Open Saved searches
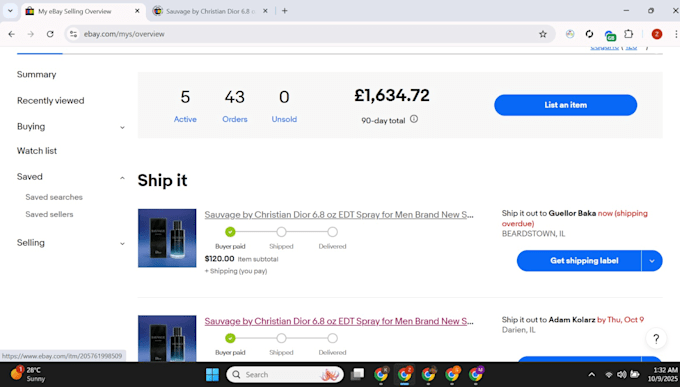The width and height of the screenshot is (680, 387). coord(54,197)
